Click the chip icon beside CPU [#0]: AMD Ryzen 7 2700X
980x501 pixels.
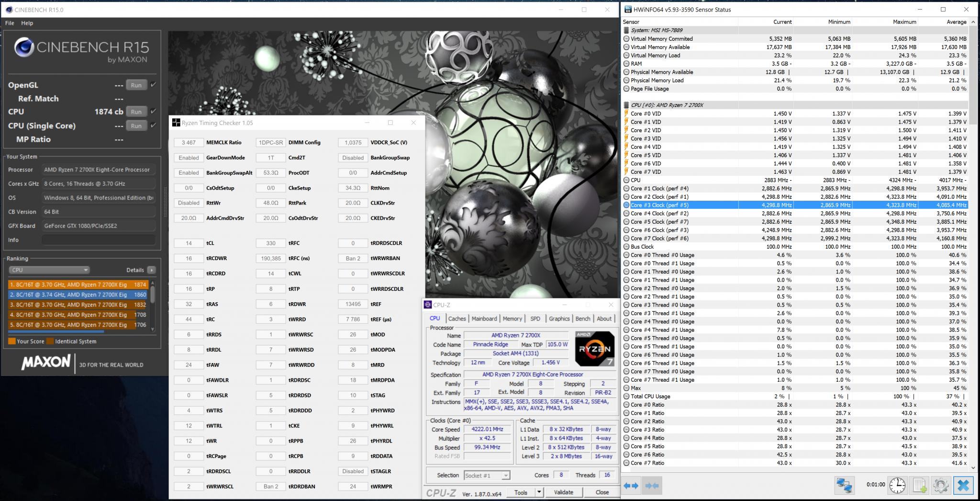click(x=626, y=105)
